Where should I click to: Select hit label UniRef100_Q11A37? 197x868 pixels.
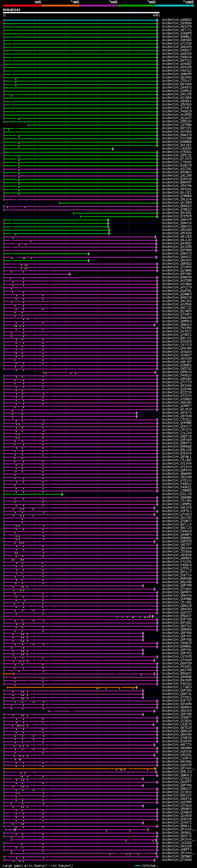[176, 118]
